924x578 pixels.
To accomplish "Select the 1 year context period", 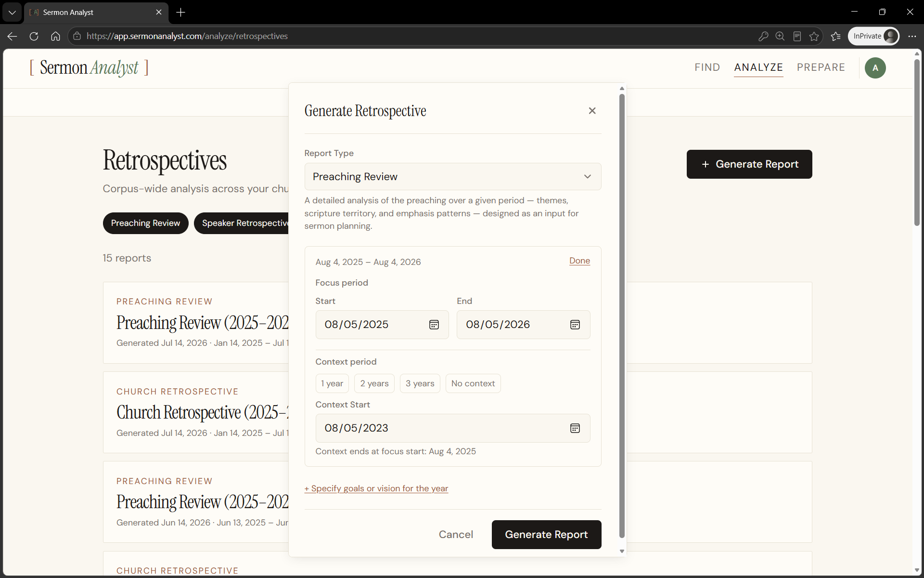I will pos(332,383).
